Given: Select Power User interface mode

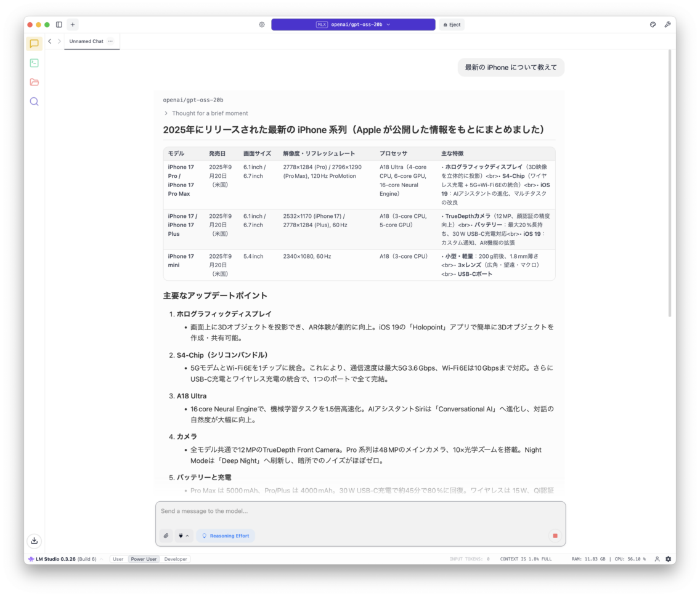Looking at the screenshot, I should coord(144,559).
